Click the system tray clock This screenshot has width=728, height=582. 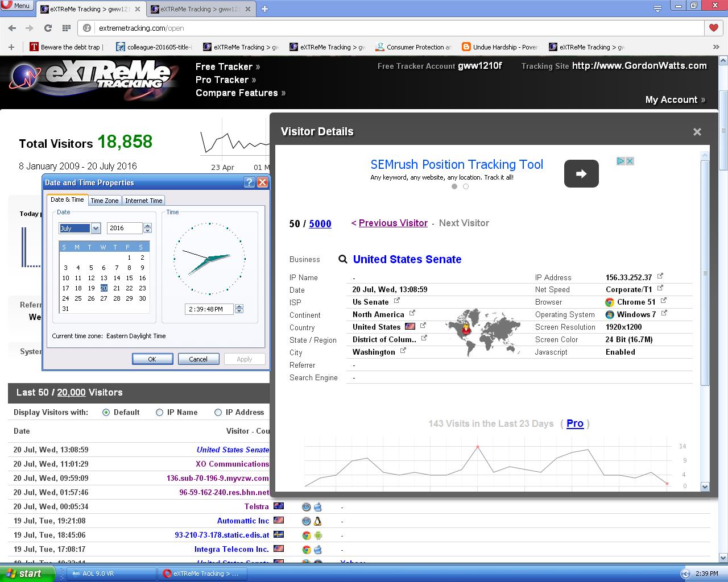(x=706, y=574)
